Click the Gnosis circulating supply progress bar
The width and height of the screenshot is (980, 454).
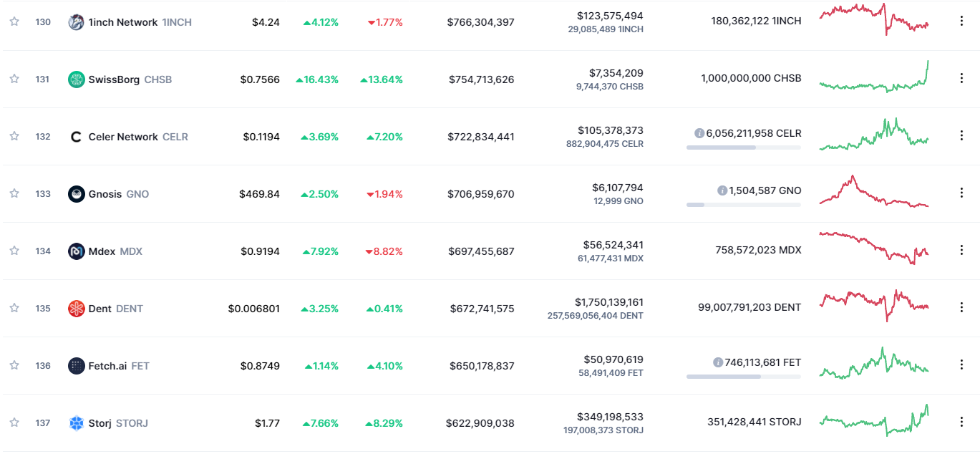pyautogui.click(x=743, y=205)
